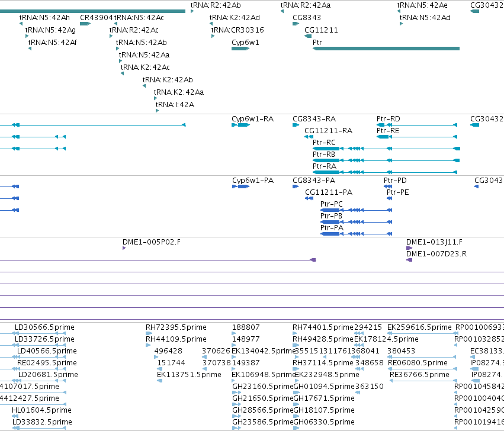This screenshot has height=431, width=504.
Task: Click the Ptr-RC transcript label
Action: point(324,142)
